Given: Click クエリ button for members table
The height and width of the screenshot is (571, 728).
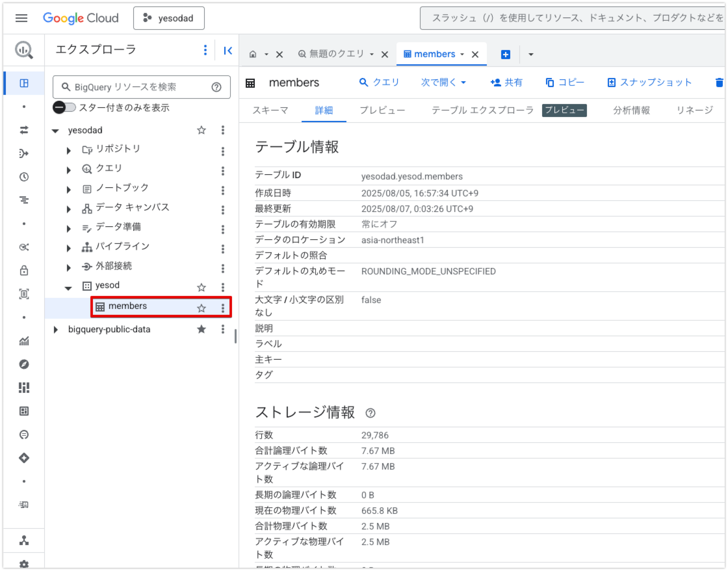Looking at the screenshot, I should coord(379,83).
